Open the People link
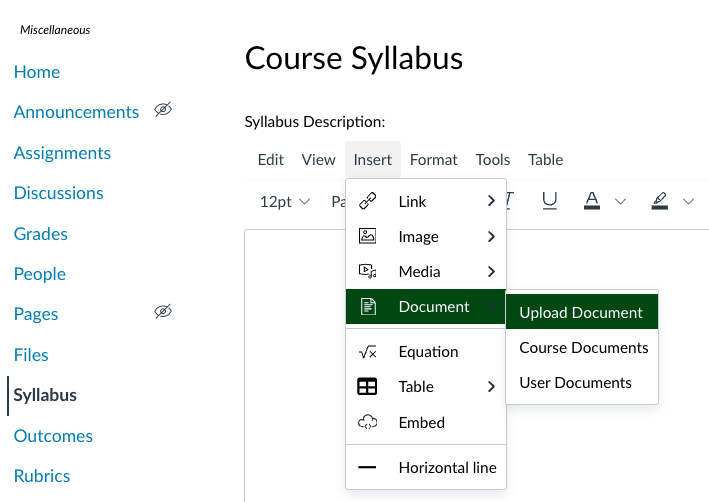709x502 pixels. click(39, 274)
